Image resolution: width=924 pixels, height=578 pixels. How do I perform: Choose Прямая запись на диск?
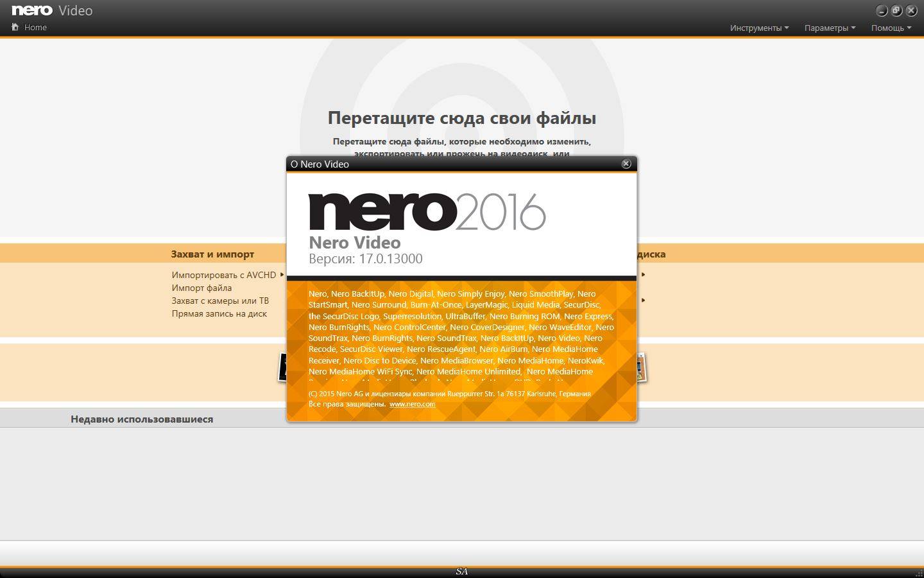(x=219, y=313)
